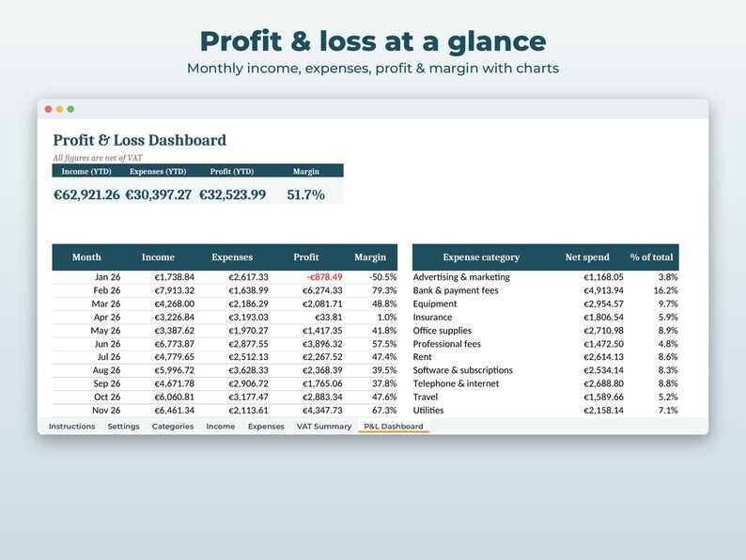The image size is (746, 560).
Task: Select the negative Jan 26 profit cell
Action: click(x=324, y=277)
